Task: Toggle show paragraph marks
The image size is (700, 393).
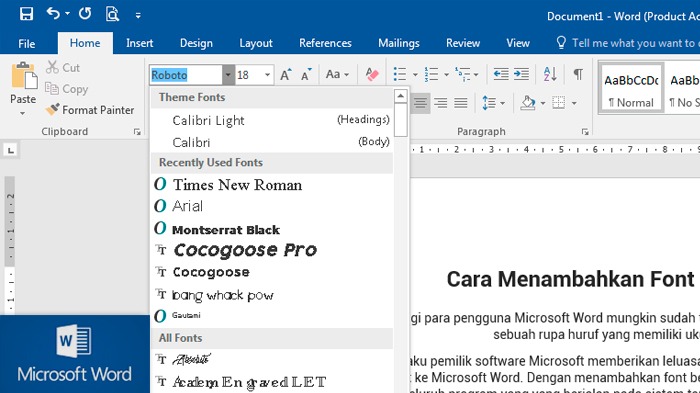Action: pos(578,74)
